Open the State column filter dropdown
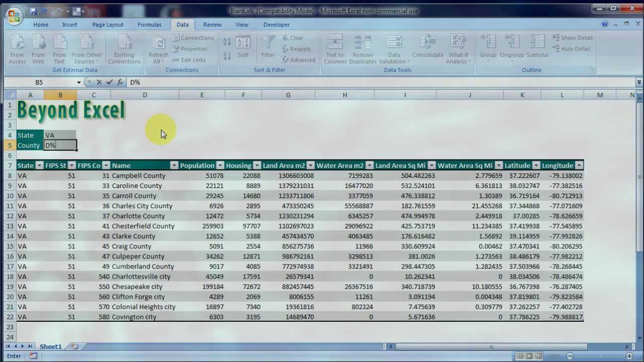 39,165
